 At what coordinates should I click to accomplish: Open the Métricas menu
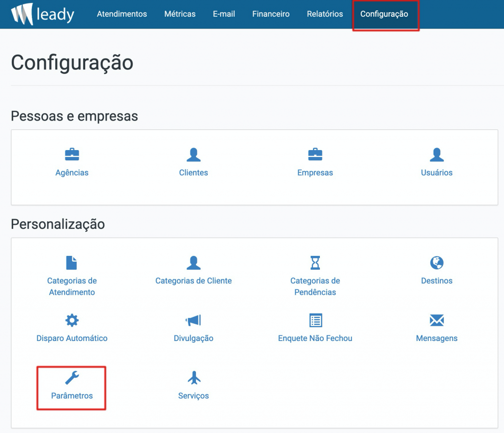[x=180, y=14]
